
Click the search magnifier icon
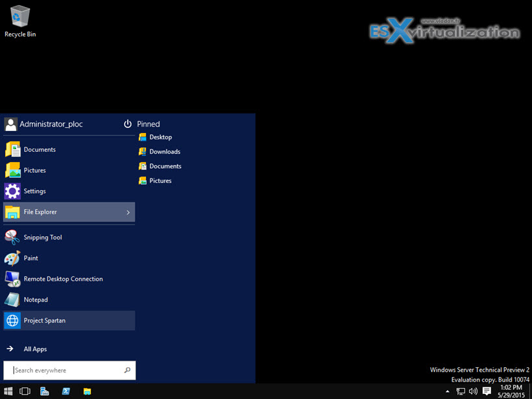(x=127, y=370)
